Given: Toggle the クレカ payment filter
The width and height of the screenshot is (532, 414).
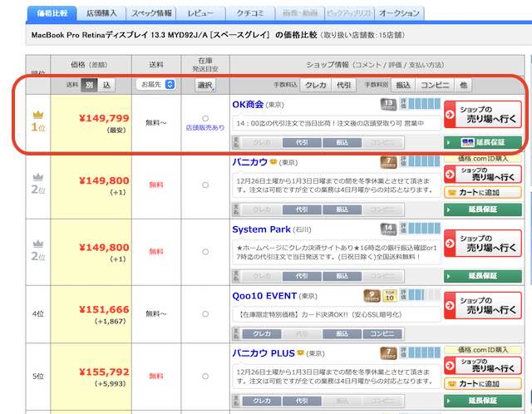Looking at the screenshot, I should coord(316,85).
